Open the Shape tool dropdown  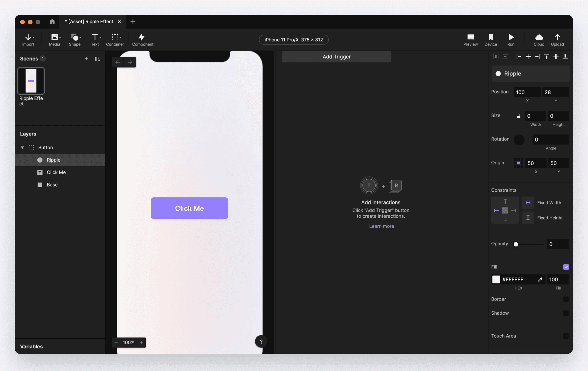point(76,38)
